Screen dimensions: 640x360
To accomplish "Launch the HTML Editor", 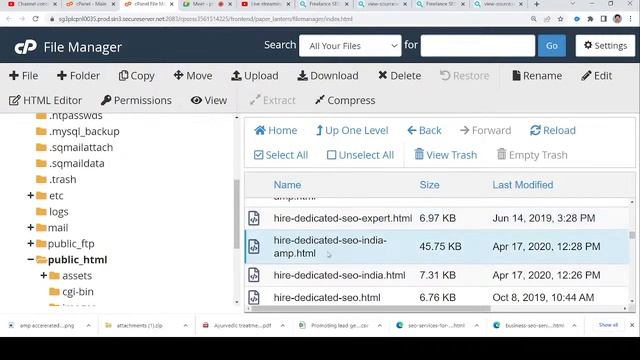I will (x=45, y=100).
